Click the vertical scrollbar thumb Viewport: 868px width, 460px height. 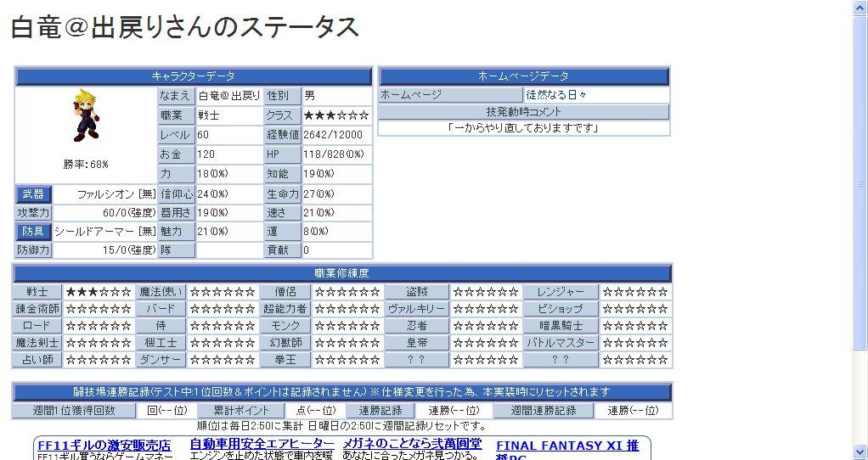click(x=860, y=183)
